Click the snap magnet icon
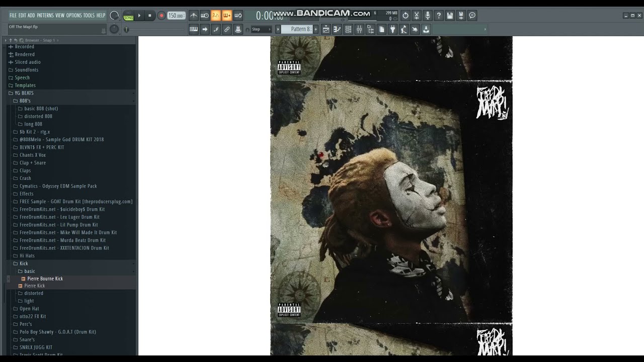Image resolution: width=644 pixels, height=362 pixels. (x=248, y=30)
